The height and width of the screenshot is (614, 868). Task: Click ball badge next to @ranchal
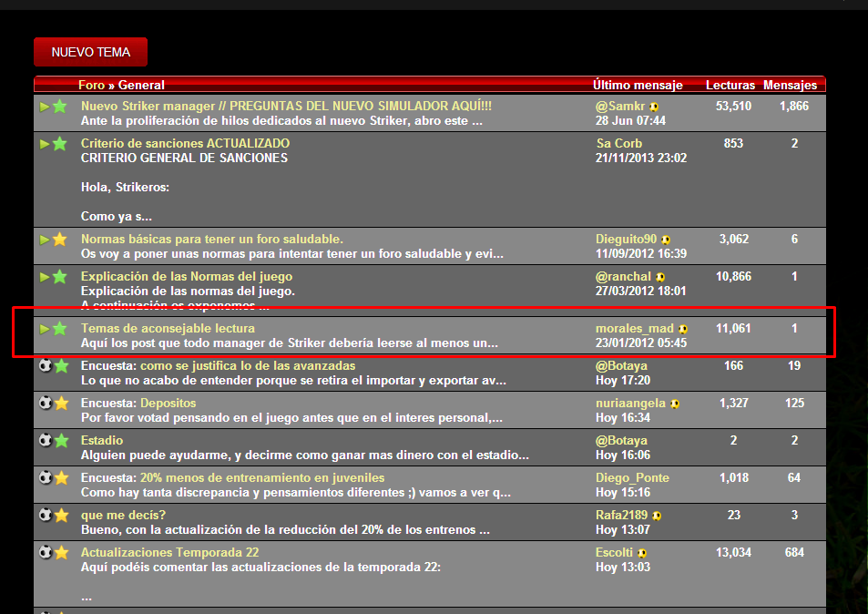coord(660,277)
